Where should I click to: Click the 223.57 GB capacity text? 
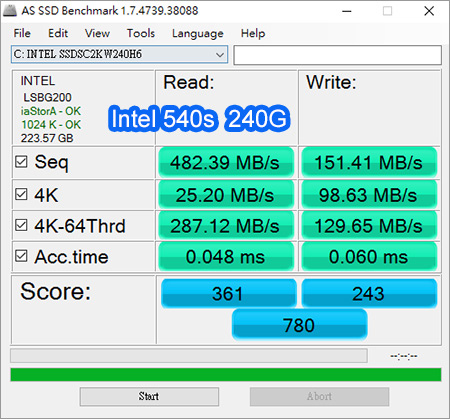coord(47,138)
